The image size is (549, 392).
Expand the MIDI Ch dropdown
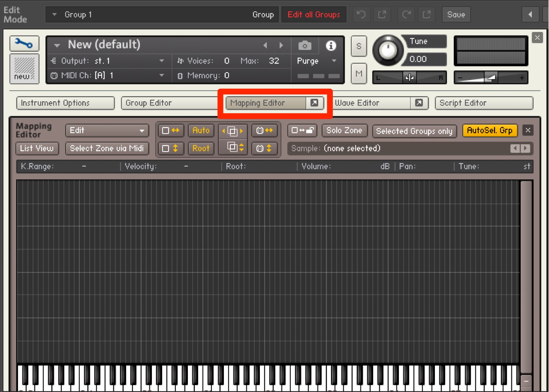tap(162, 75)
